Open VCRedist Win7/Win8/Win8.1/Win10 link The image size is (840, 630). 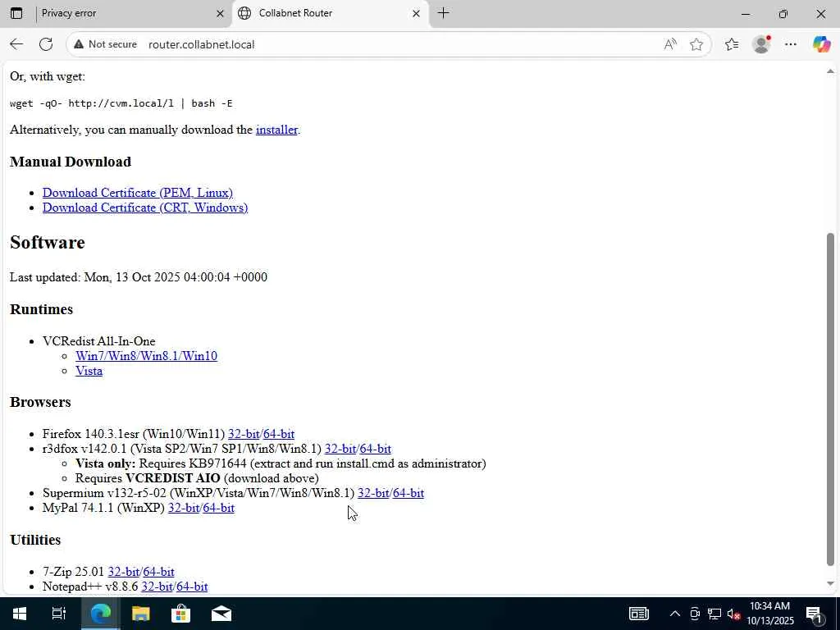(x=146, y=356)
